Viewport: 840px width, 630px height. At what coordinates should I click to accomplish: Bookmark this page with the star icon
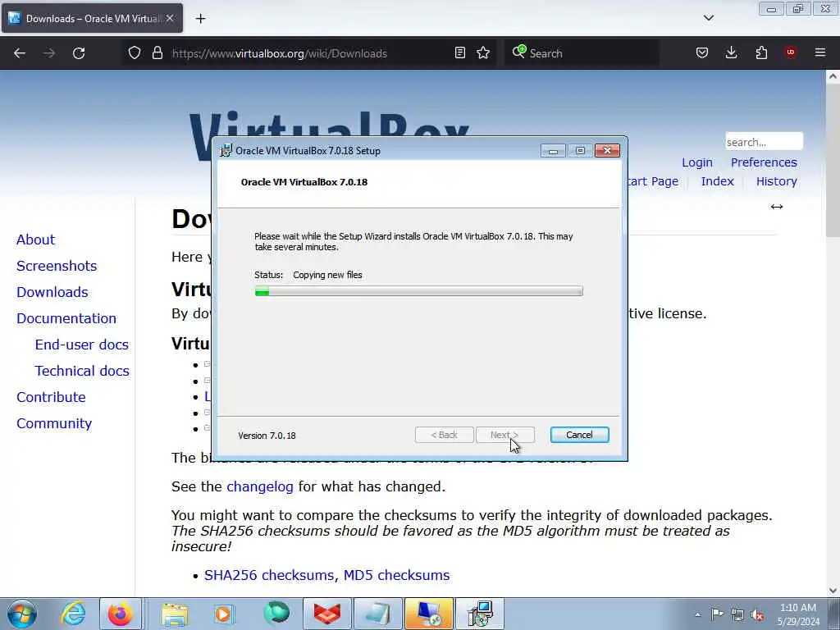[x=483, y=52]
